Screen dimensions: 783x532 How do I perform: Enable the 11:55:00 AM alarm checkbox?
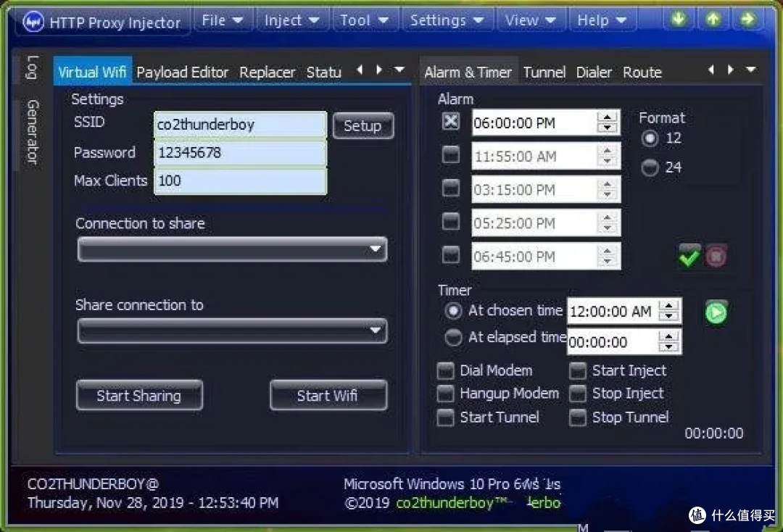click(x=451, y=154)
